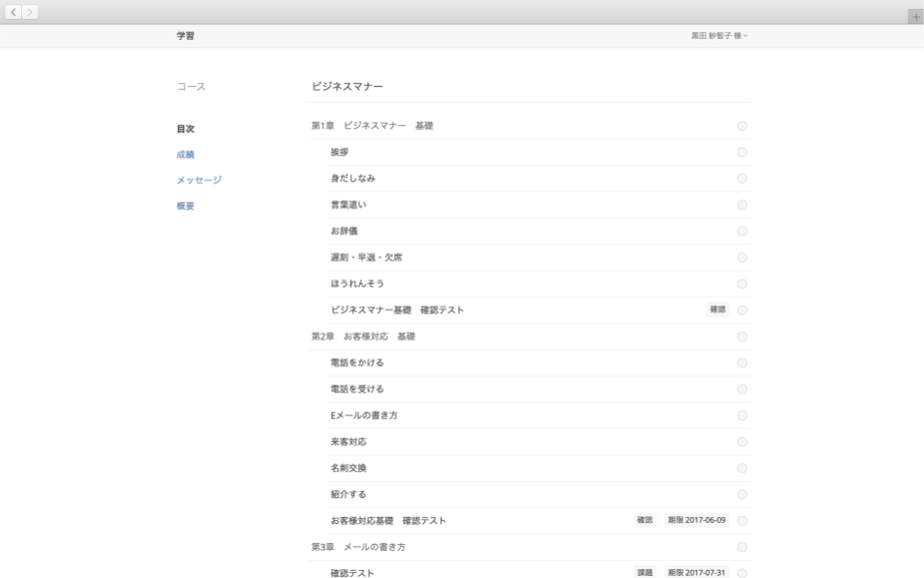Open a new tab with plus button
Image resolution: width=924 pixels, height=578 pixels.
pyautogui.click(x=915, y=17)
